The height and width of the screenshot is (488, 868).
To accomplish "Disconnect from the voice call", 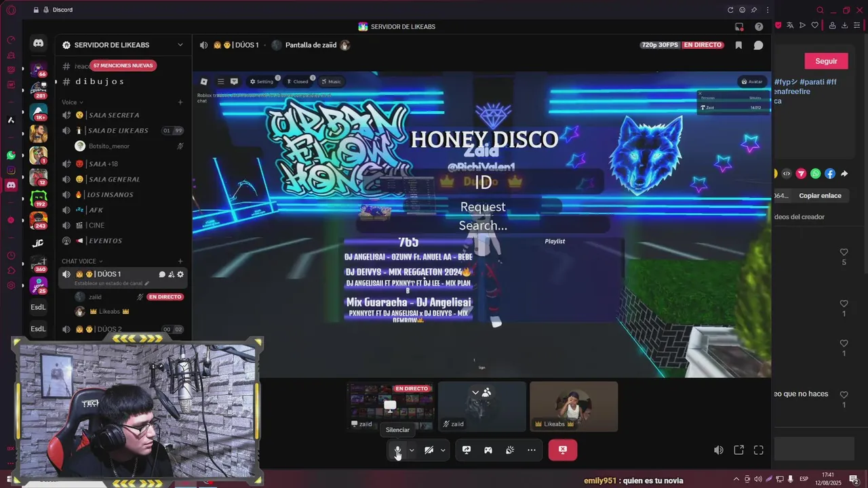I will click(x=562, y=450).
